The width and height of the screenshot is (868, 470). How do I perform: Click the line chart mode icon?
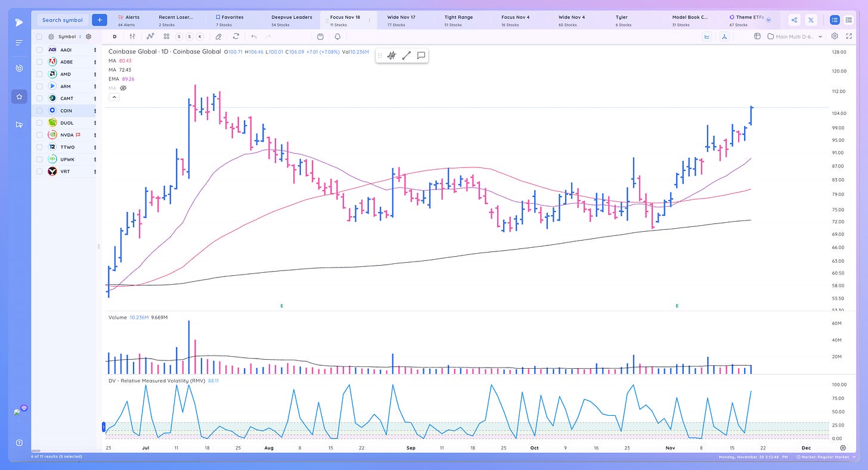coord(707,36)
